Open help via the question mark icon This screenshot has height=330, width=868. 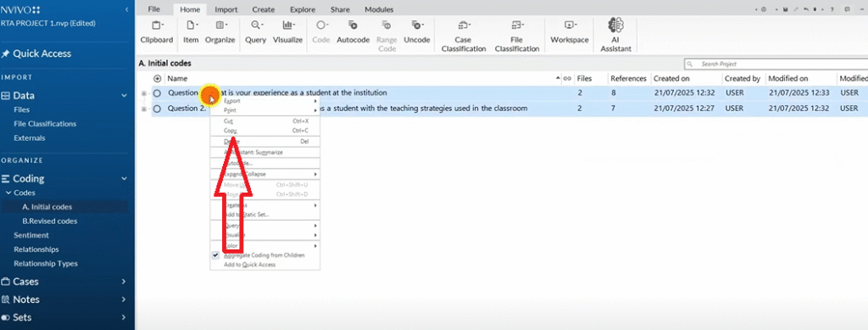832,9
